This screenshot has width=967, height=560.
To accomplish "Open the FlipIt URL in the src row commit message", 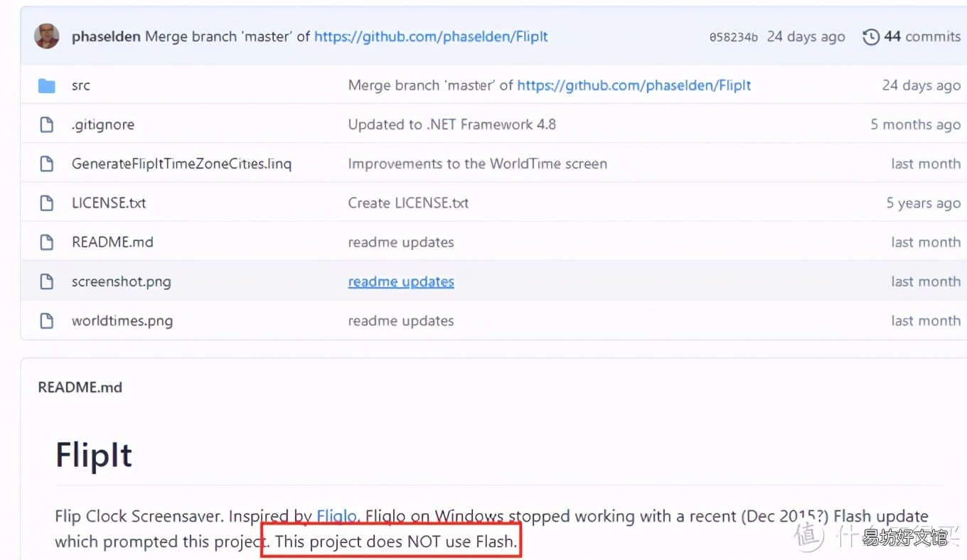I will (634, 86).
